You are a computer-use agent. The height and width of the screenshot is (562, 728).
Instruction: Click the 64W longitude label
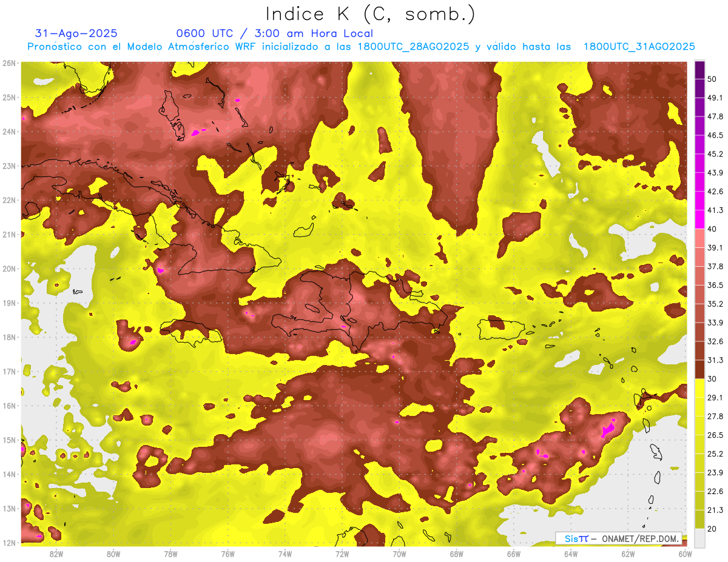570,554
